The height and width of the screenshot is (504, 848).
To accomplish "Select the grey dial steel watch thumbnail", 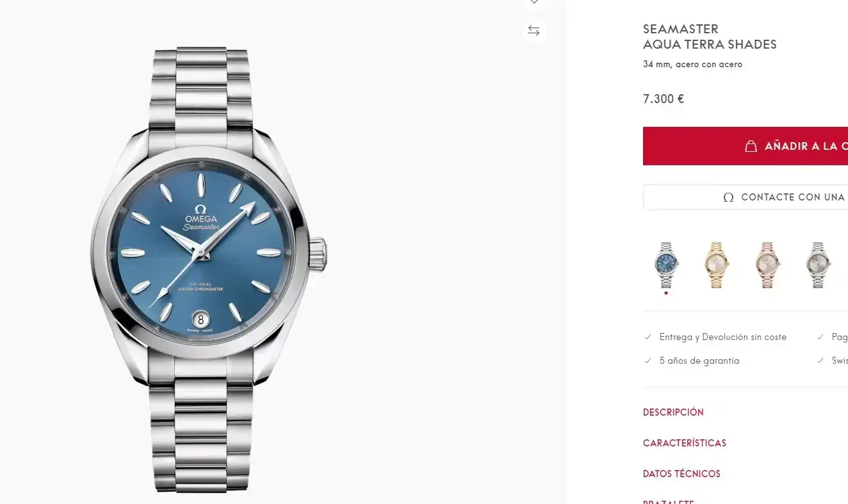I will [x=818, y=264].
